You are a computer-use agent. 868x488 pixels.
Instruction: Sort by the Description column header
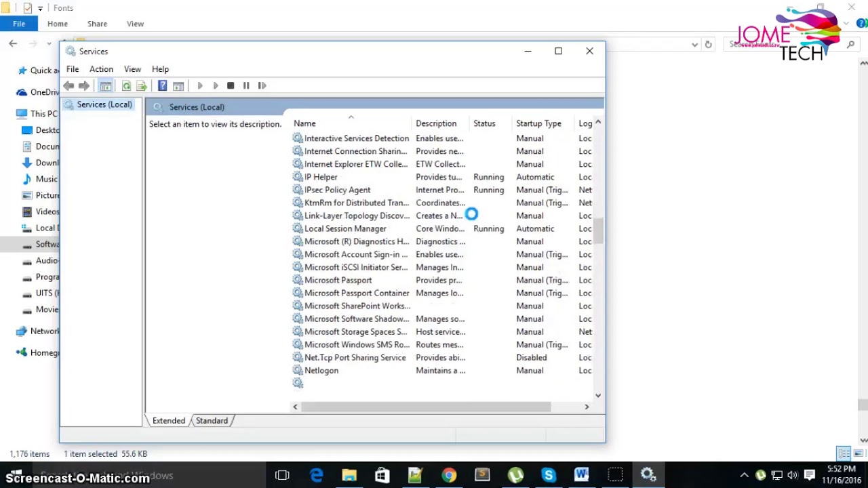pyautogui.click(x=436, y=123)
